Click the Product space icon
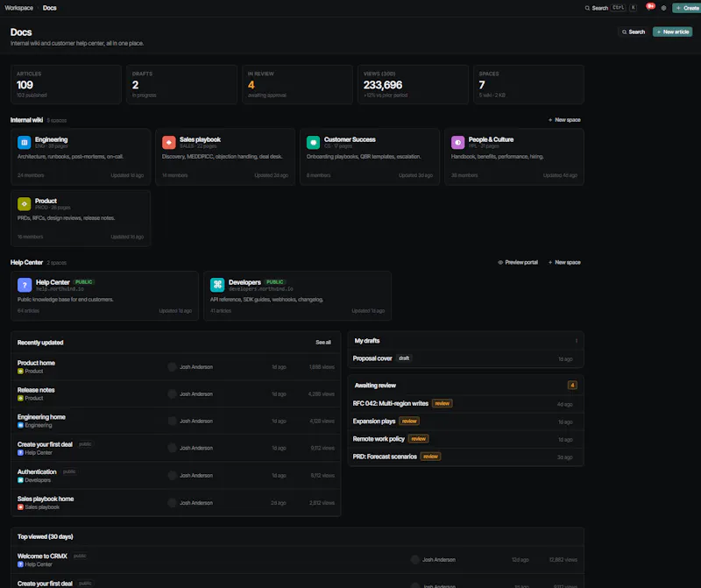This screenshot has height=588, width=701. click(x=25, y=203)
